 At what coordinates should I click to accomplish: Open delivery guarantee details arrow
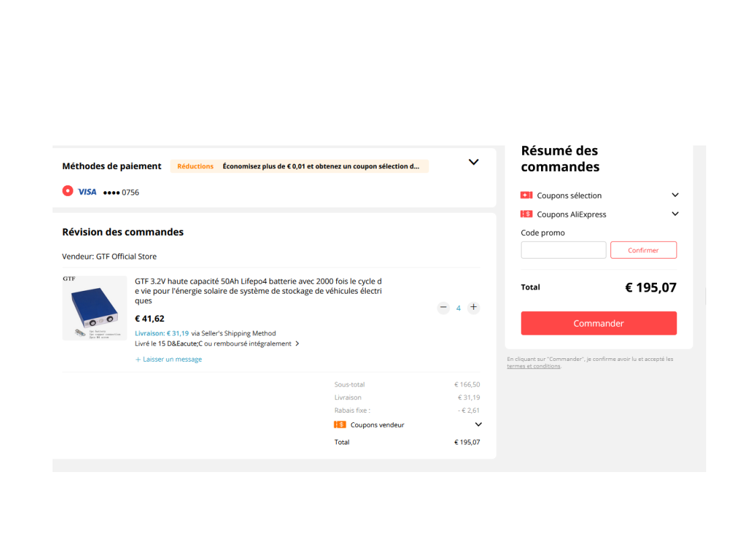pos(298,343)
